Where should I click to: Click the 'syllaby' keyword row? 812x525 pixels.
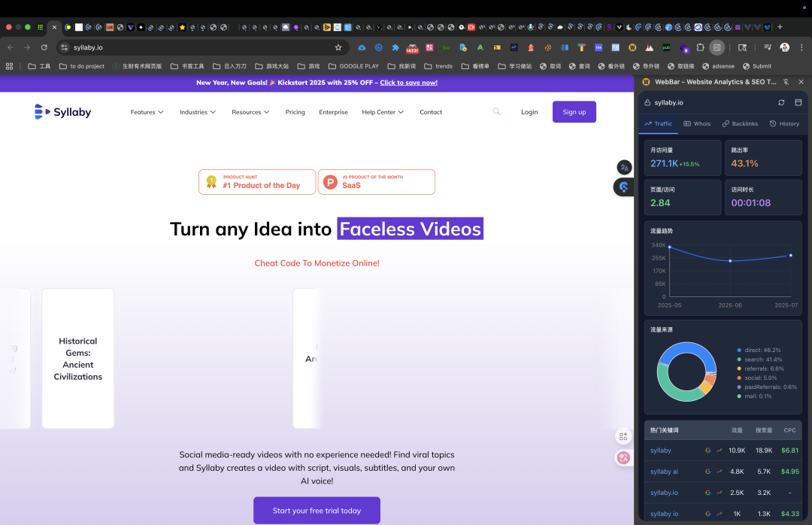723,451
